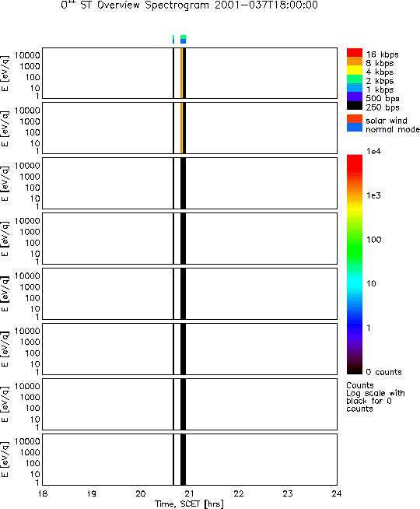This screenshot has height=509, width=420.
Task: Click the black data band in third panel
Action: (183, 183)
